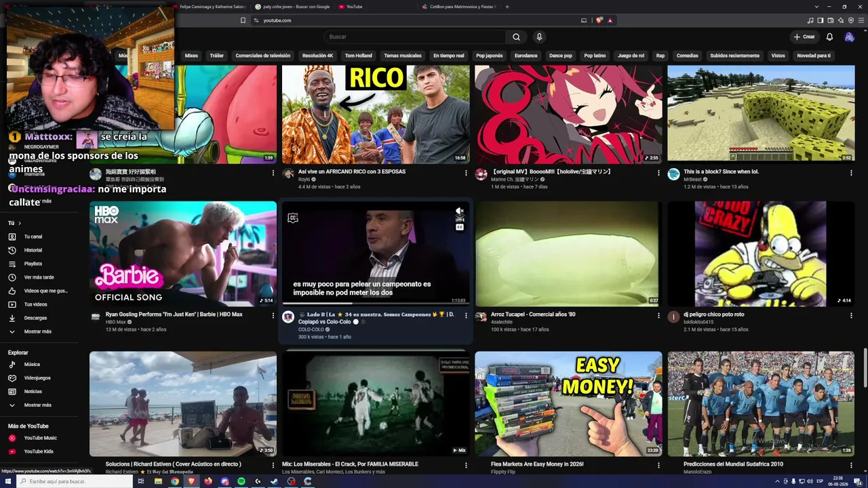Click the search magnifier button
This screenshot has height=488, width=868.
tap(516, 37)
